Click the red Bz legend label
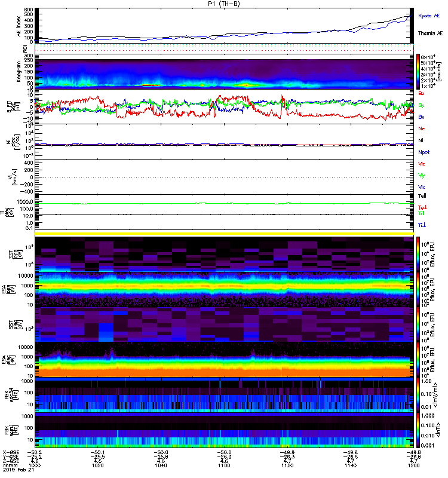448x478 pixels. click(421, 93)
